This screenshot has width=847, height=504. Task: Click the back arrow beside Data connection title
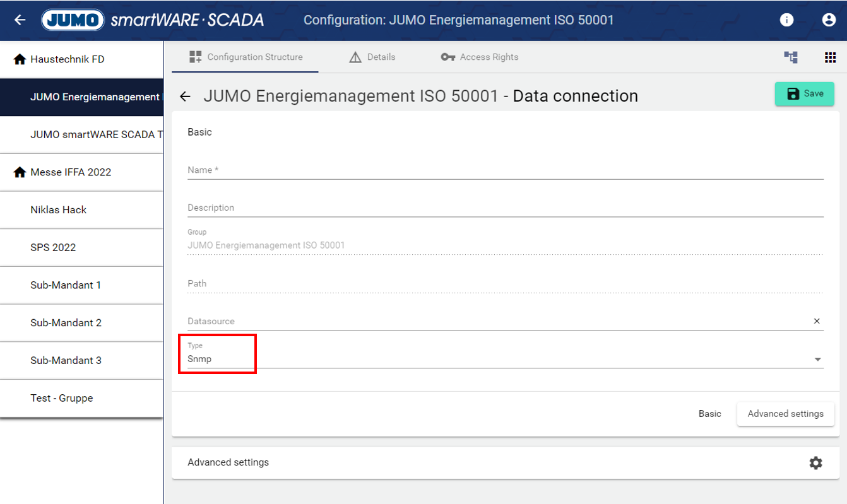click(x=185, y=97)
